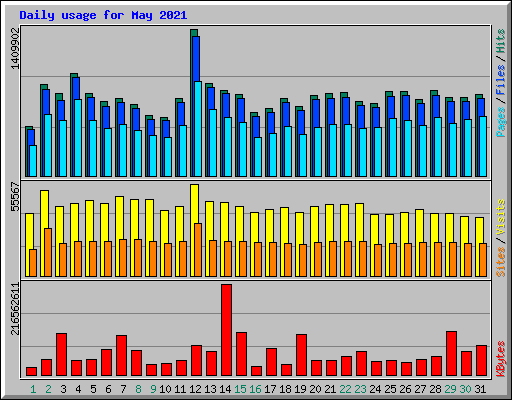Click day label 27 on the x-axis
Viewport: 512px width, 400px height.
coord(420,389)
